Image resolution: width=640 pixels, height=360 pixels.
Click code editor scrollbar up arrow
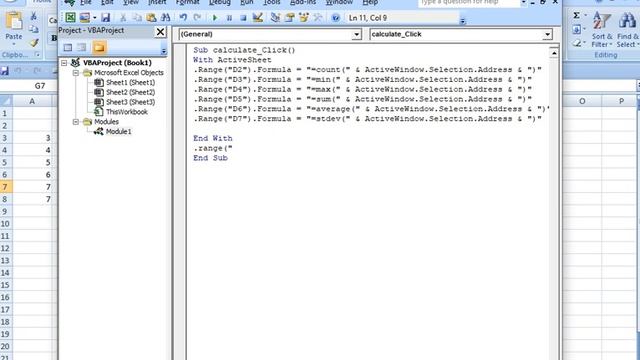[554, 53]
